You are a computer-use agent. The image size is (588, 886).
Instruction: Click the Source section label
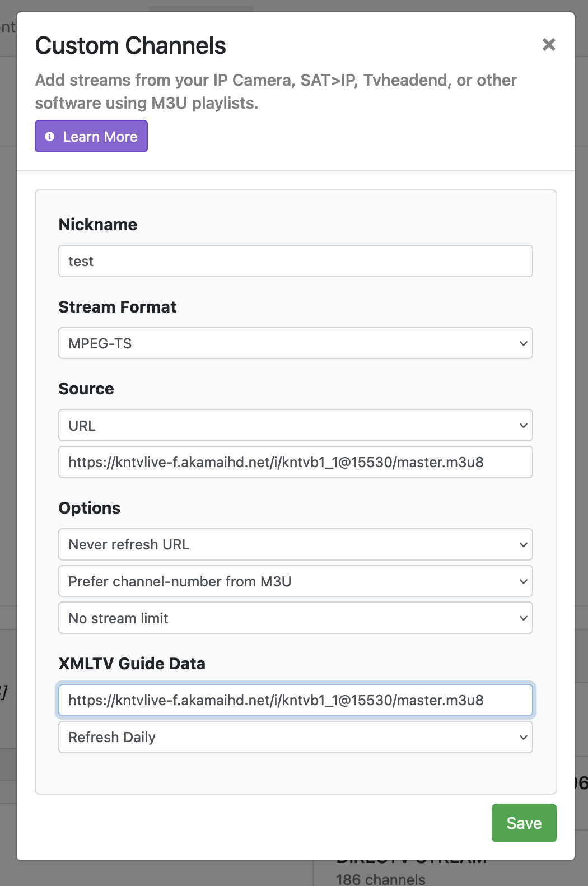pyautogui.click(x=86, y=389)
